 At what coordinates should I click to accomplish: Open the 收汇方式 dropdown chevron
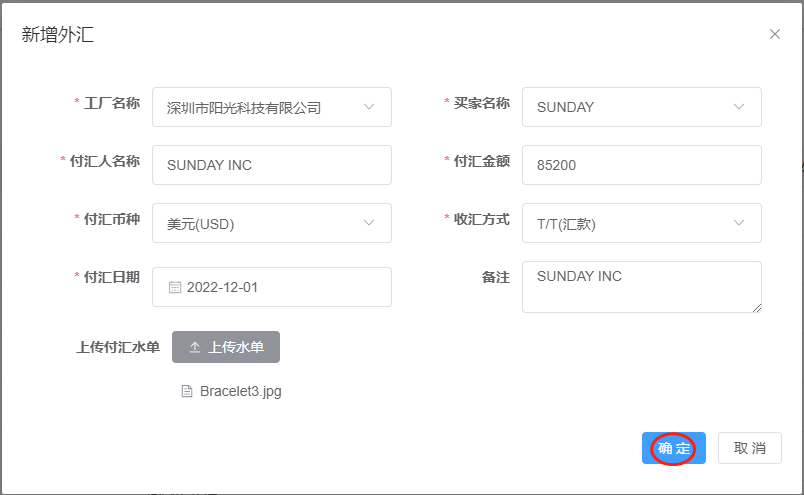(738, 223)
